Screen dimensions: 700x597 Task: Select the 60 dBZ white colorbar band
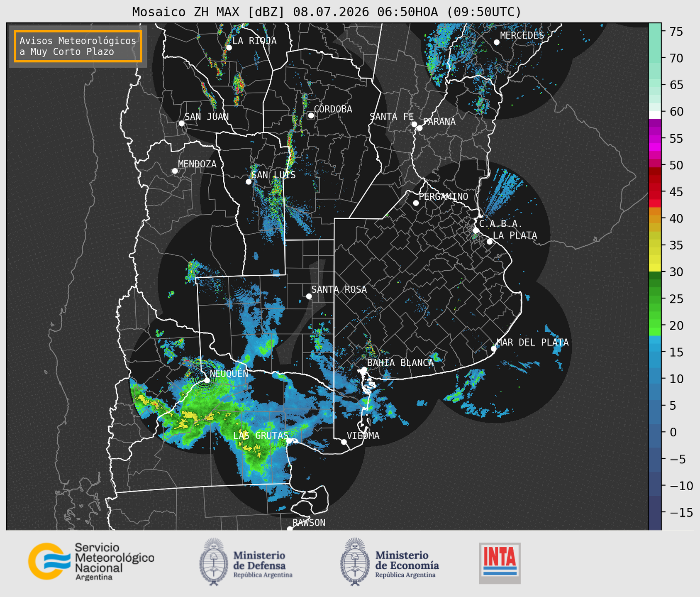[x=655, y=115]
